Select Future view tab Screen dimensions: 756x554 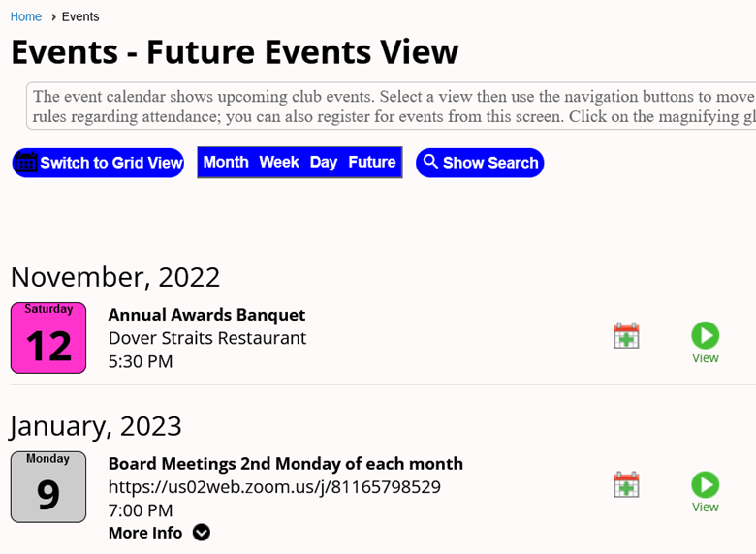[372, 162]
